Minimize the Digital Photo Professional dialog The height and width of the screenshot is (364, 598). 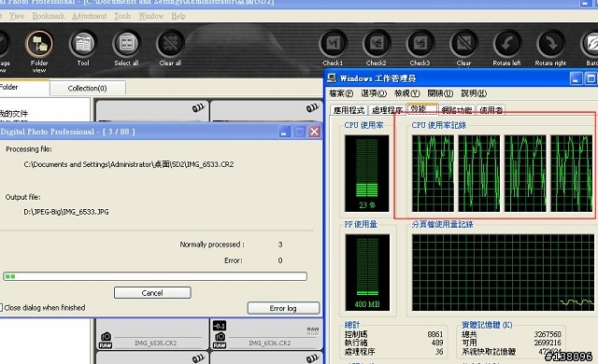tap(284, 132)
